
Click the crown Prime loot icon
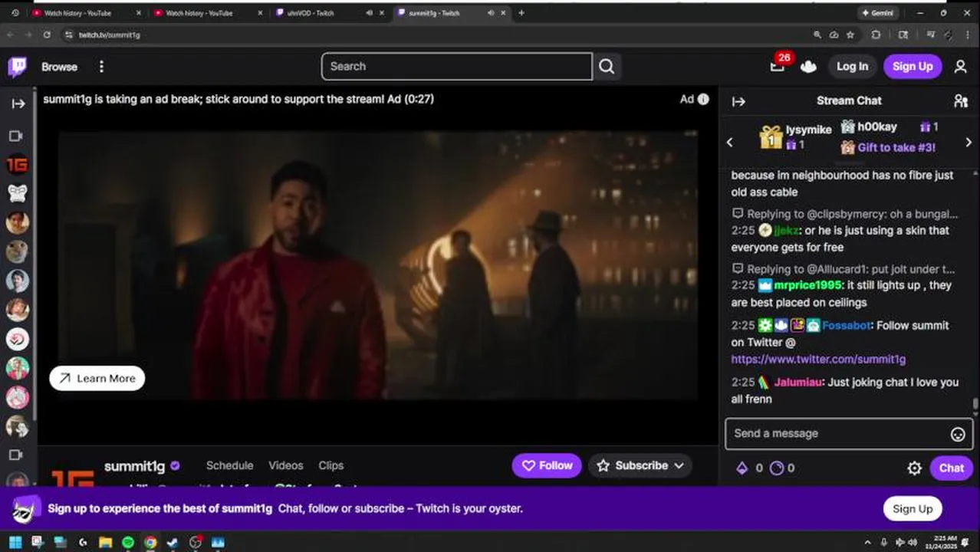pyautogui.click(x=808, y=67)
